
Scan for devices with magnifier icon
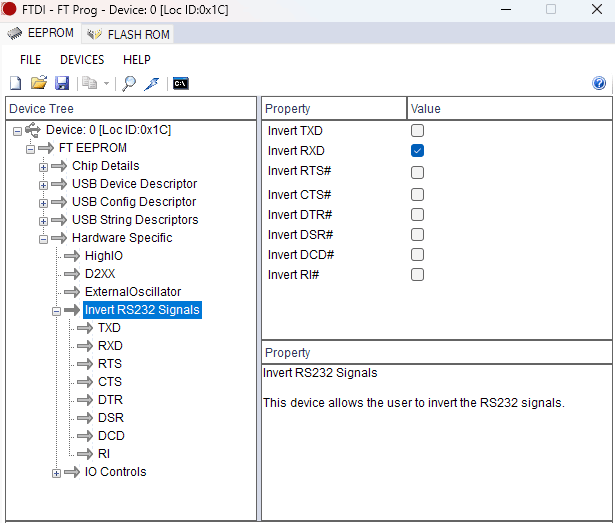129,83
